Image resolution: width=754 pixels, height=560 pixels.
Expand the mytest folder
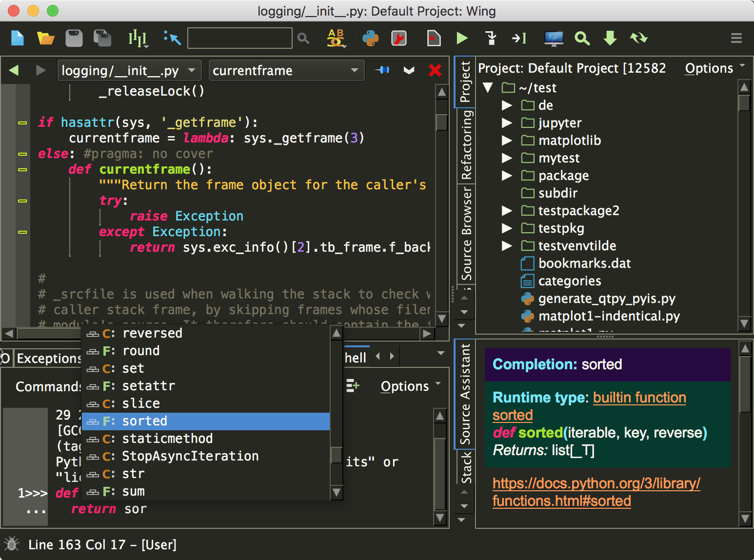[507, 158]
